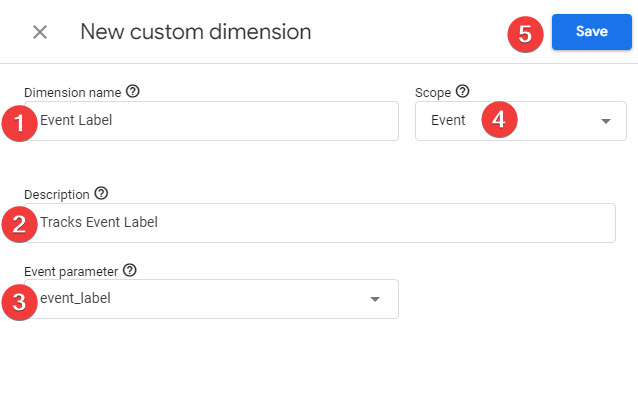Click the red number 2 badge
The height and width of the screenshot is (409, 638).
pos(20,224)
